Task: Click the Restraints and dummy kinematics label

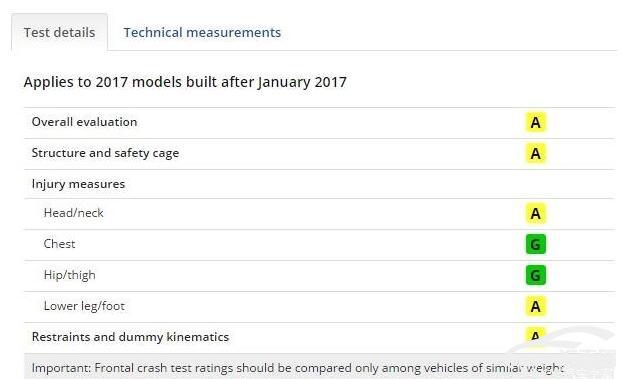Action: click(130, 337)
